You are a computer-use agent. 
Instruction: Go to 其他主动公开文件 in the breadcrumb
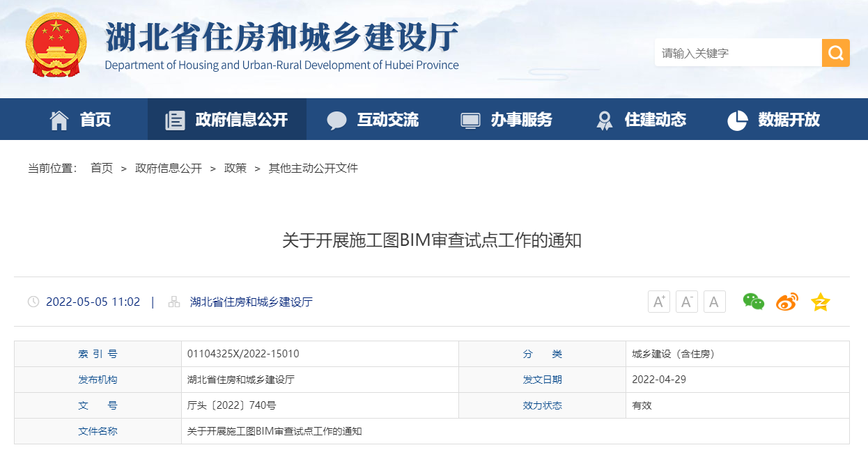coord(313,168)
